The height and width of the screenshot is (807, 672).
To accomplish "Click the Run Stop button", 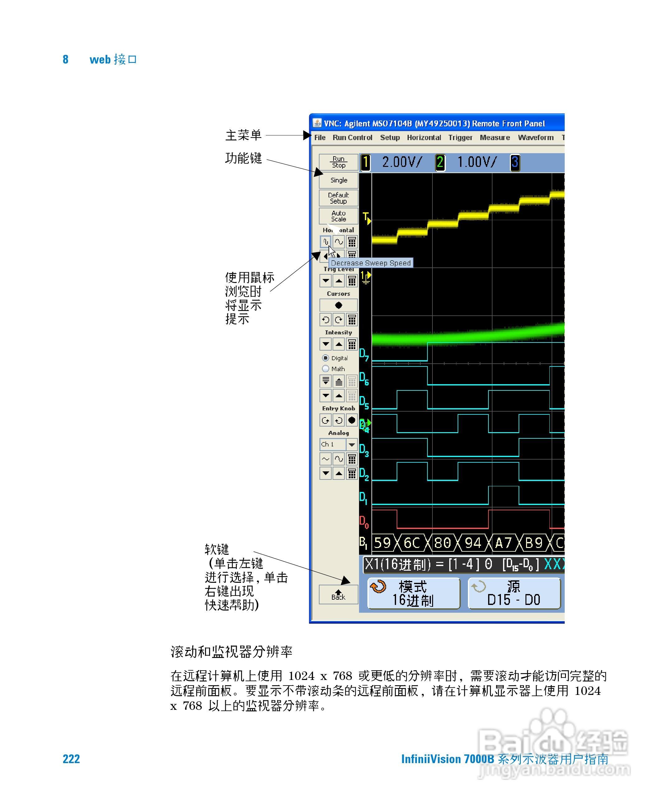I will [x=338, y=162].
